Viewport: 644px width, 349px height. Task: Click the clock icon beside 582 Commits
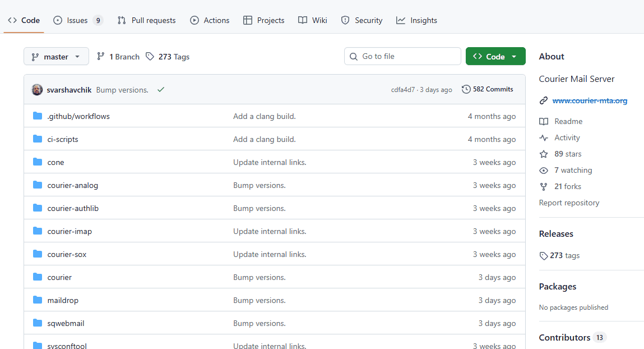coord(466,89)
